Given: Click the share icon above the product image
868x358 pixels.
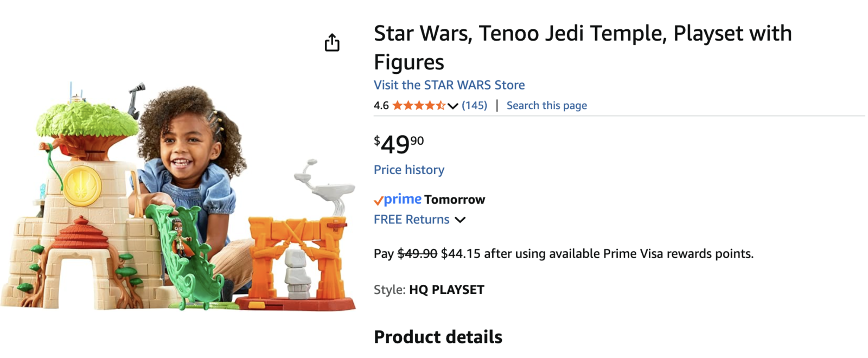Looking at the screenshot, I should pyautogui.click(x=332, y=42).
